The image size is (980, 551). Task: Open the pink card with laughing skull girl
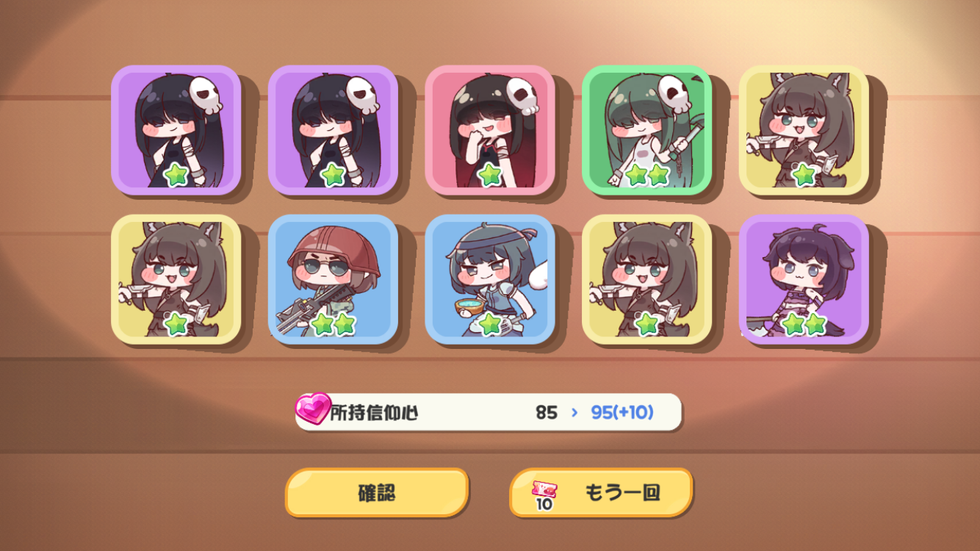pyautogui.click(x=490, y=130)
